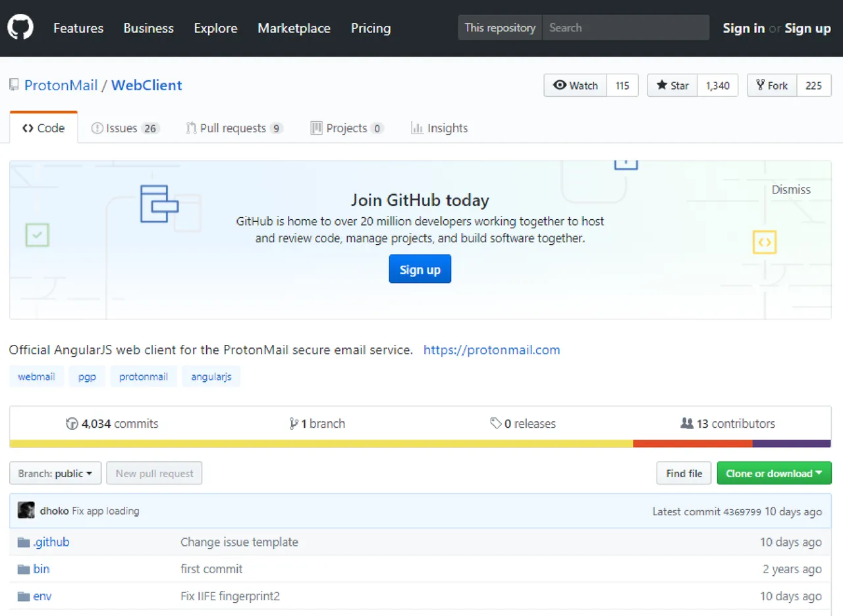View the 225 forks count
This screenshot has height=616, width=843.
point(814,86)
